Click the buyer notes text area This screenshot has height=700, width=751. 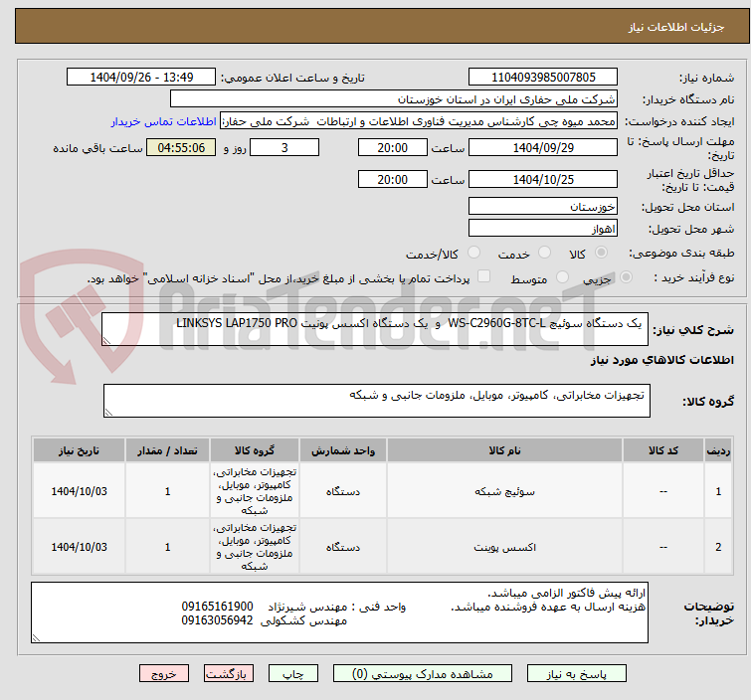(x=339, y=612)
